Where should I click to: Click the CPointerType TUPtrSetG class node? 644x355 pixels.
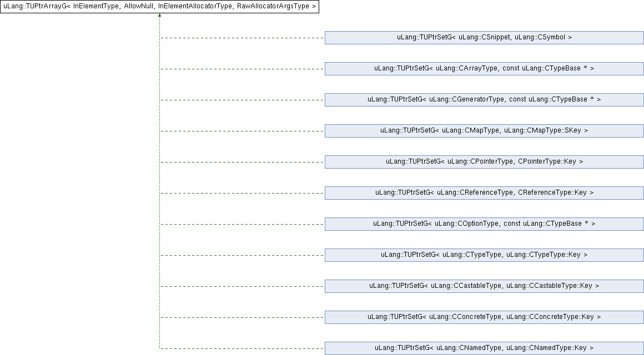tap(484, 162)
